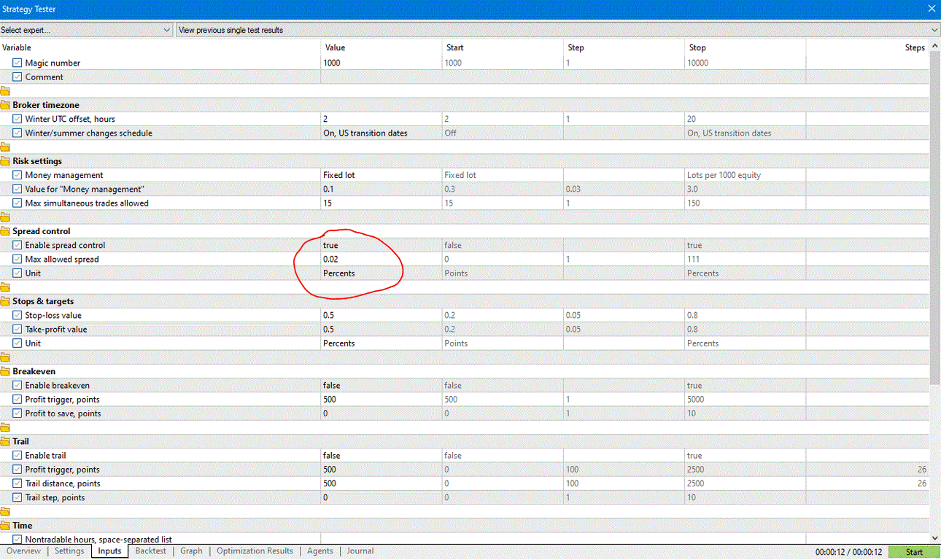Switch to the Graph tab
Image resolution: width=941 pixels, height=560 pixels.
pos(191,551)
